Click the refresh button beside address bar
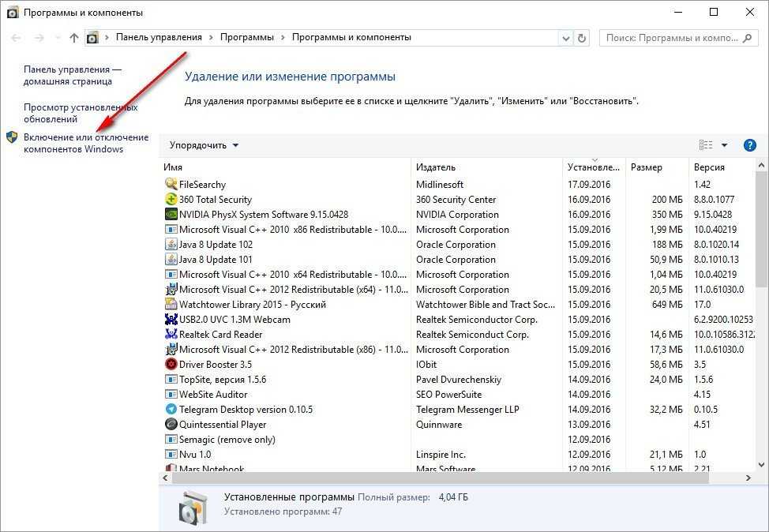769x532 pixels. 583,37
